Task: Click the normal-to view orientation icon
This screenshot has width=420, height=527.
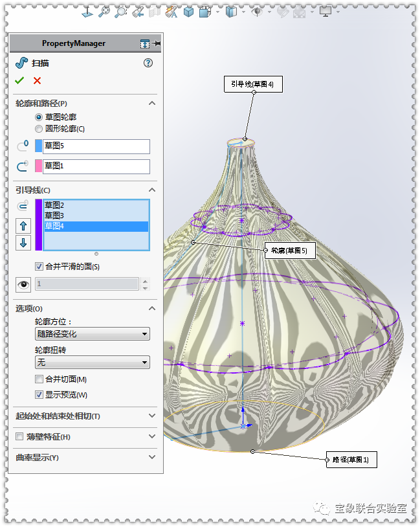Action: pyautogui.click(x=87, y=12)
